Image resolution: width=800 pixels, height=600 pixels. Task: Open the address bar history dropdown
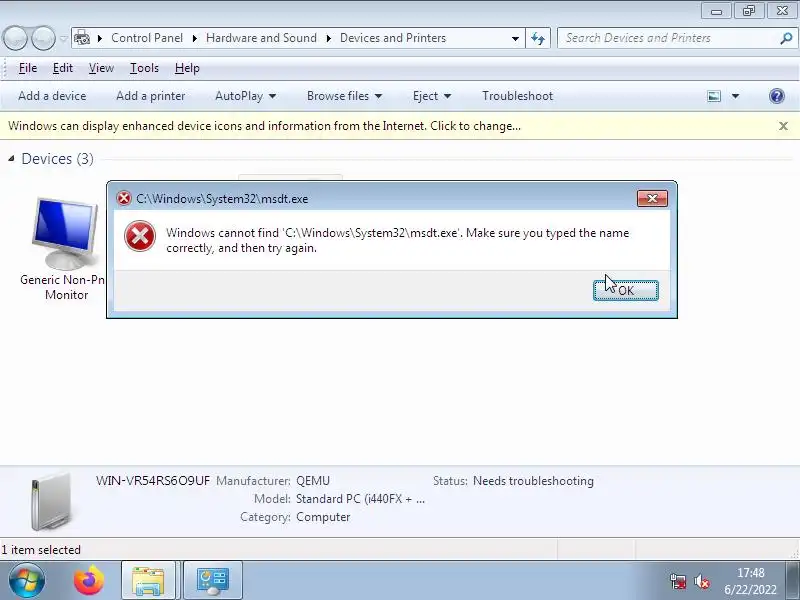[515, 38]
